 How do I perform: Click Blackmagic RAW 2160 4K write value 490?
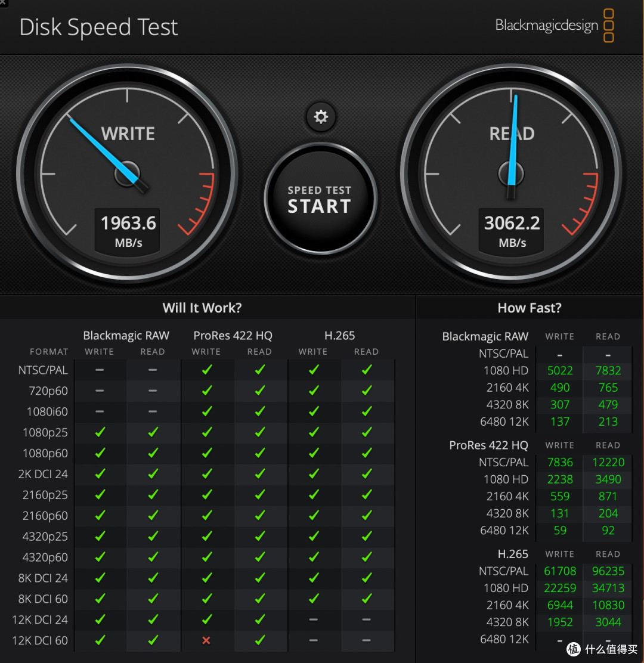pos(560,388)
